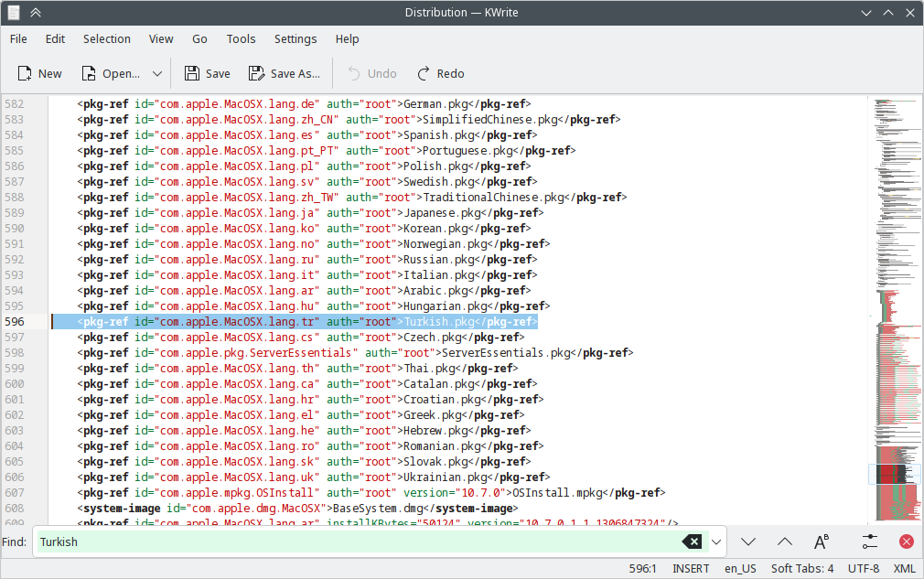Switch to power search options
924x579 pixels.
coord(870,541)
